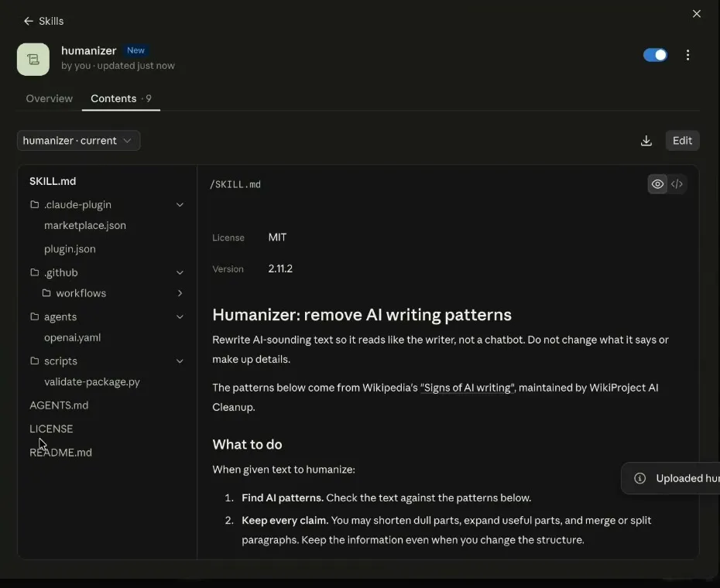
Task: Click the "Humanizer: remove AI writing patterns" heading
Action: pyautogui.click(x=362, y=315)
